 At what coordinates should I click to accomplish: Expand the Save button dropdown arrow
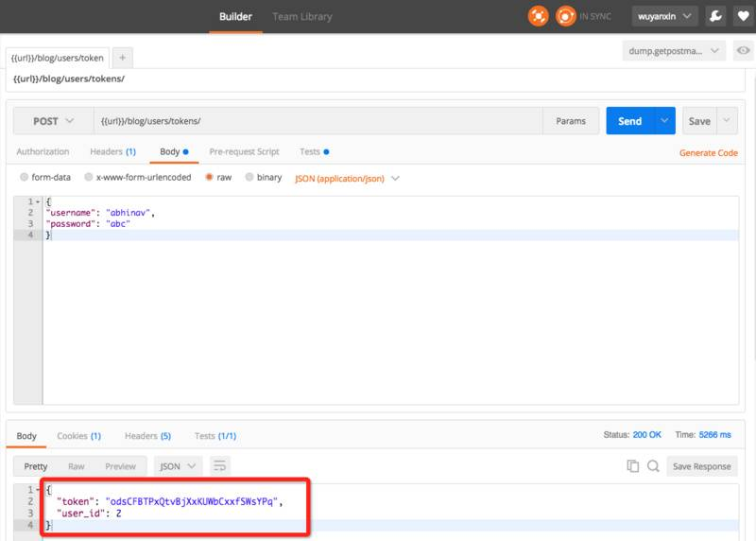coord(727,121)
